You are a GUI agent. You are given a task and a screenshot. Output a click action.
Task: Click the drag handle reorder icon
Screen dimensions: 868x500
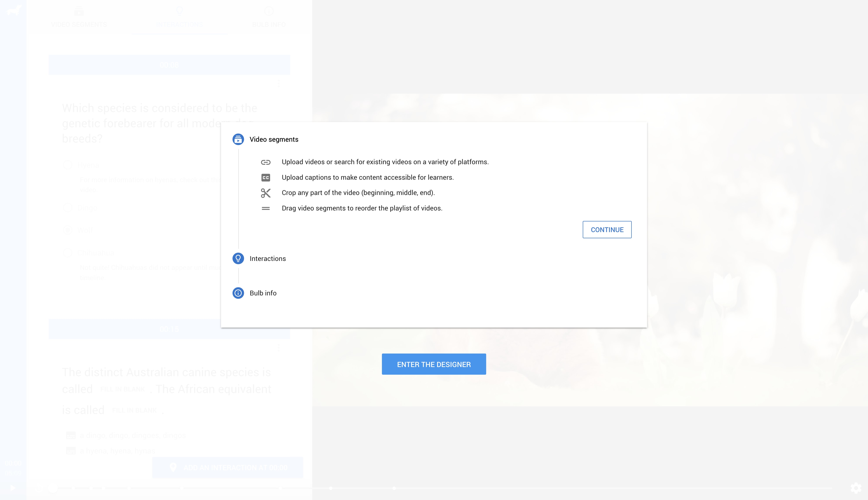[x=265, y=208]
